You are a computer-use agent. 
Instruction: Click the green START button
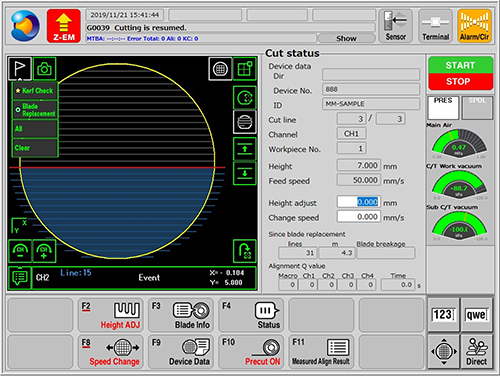point(460,65)
